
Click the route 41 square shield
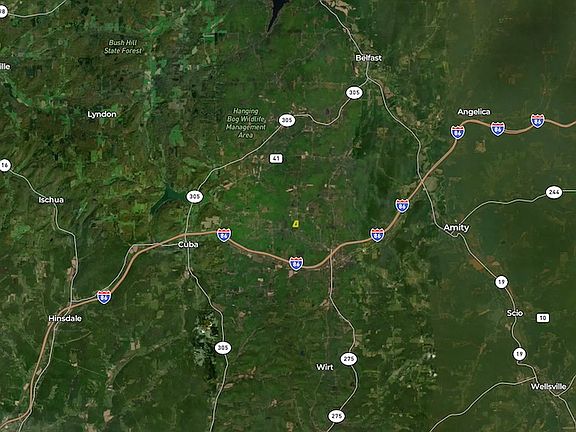pos(276,159)
